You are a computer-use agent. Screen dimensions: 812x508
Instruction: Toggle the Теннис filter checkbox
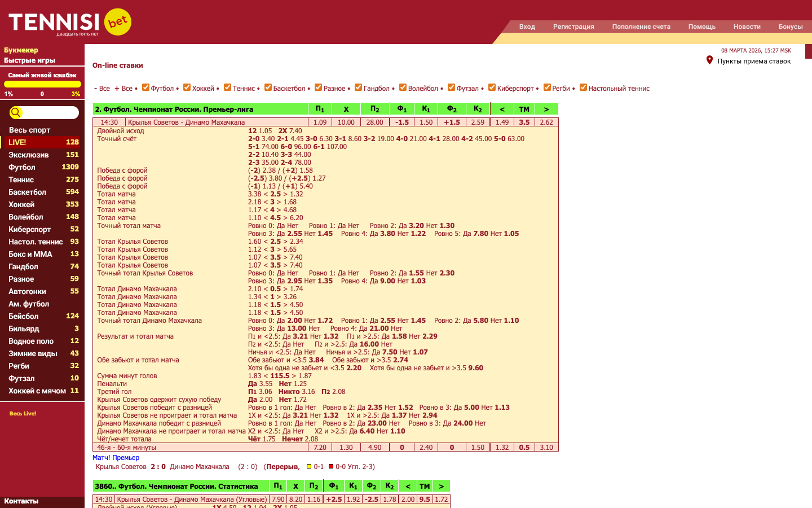pos(227,87)
